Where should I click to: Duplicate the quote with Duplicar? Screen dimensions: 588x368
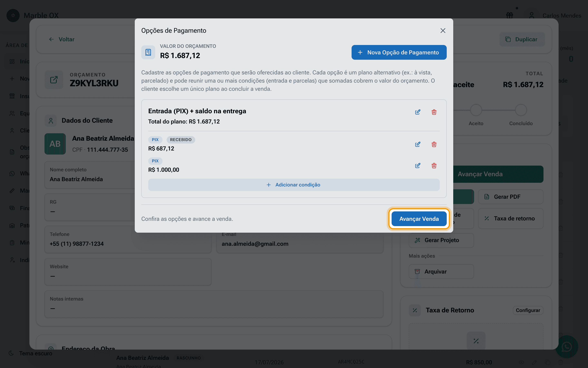(522, 39)
